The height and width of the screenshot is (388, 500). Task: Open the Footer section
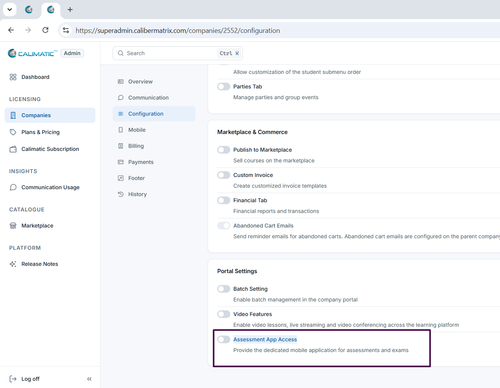point(154,178)
